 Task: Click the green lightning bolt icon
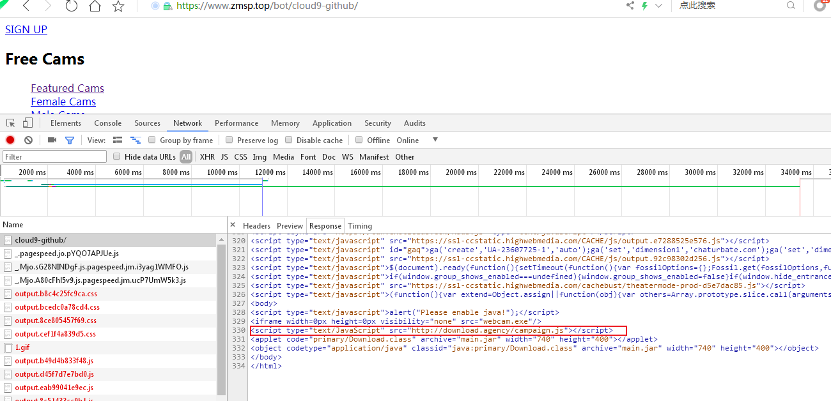click(645, 6)
